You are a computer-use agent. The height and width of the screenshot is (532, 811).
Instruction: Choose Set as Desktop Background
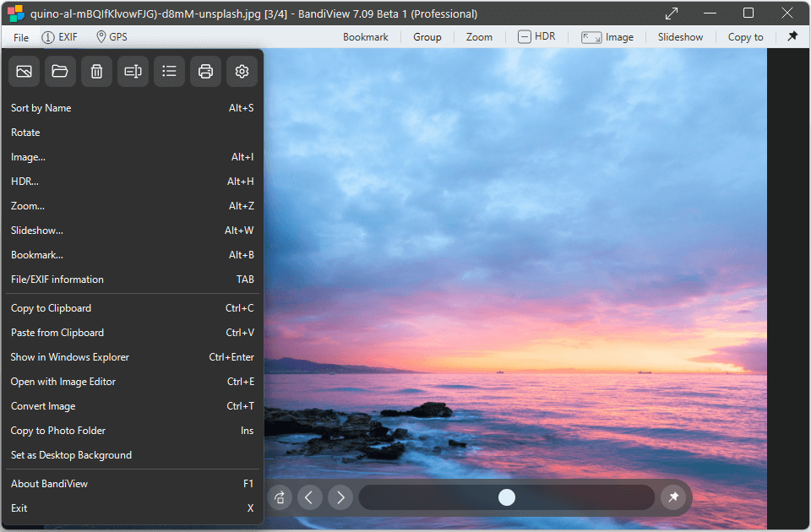(x=71, y=455)
